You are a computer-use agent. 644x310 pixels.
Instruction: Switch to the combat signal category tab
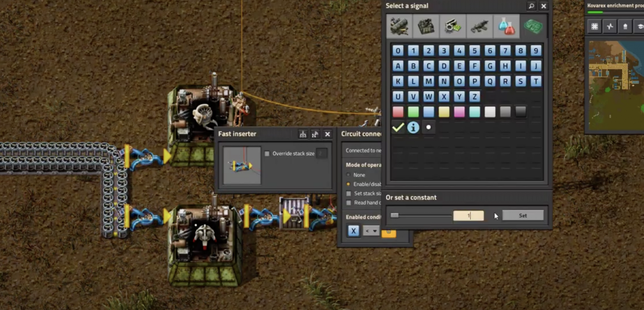(479, 26)
